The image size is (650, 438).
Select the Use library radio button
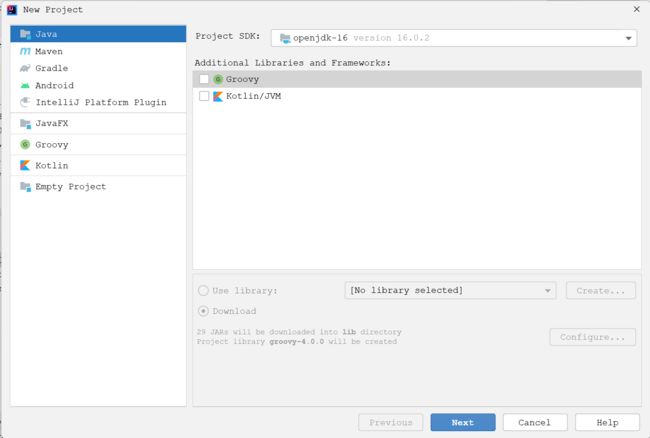(203, 290)
